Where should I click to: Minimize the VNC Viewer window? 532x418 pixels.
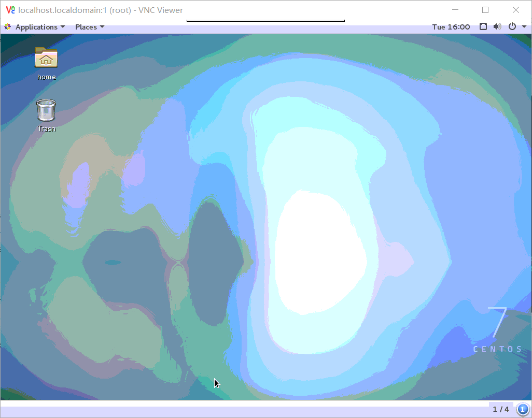click(x=455, y=10)
